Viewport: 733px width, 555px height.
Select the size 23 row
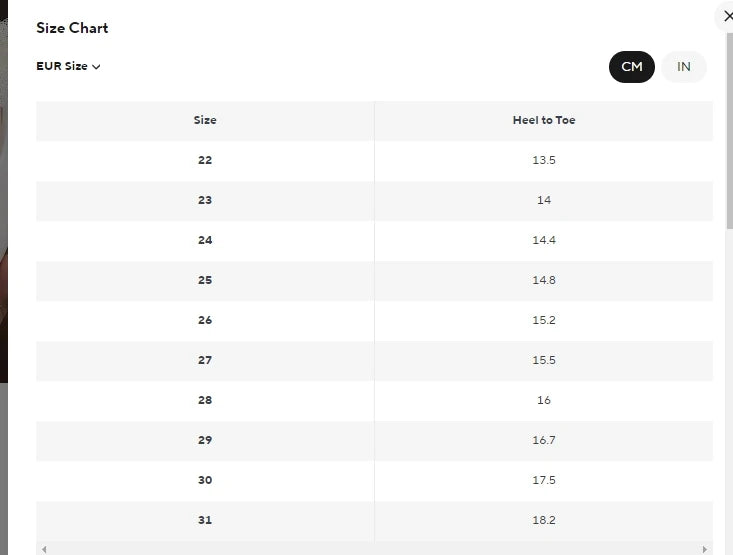205,200
